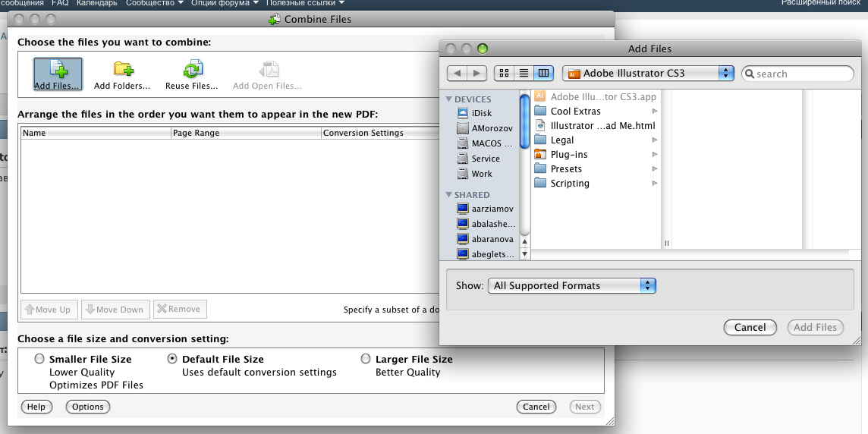Image resolution: width=868 pixels, height=434 pixels.
Task: Go forward with the right arrow button
Action: [476, 73]
